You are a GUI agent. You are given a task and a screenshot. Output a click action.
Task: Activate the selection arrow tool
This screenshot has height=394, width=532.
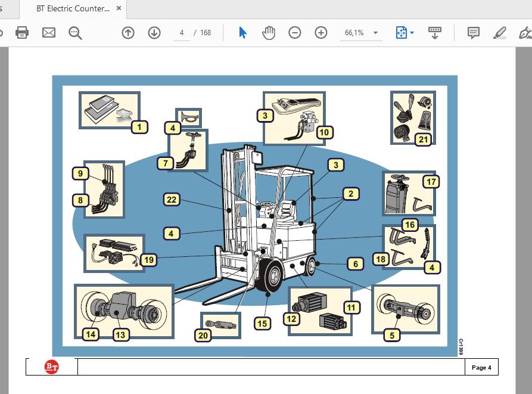pyautogui.click(x=242, y=33)
